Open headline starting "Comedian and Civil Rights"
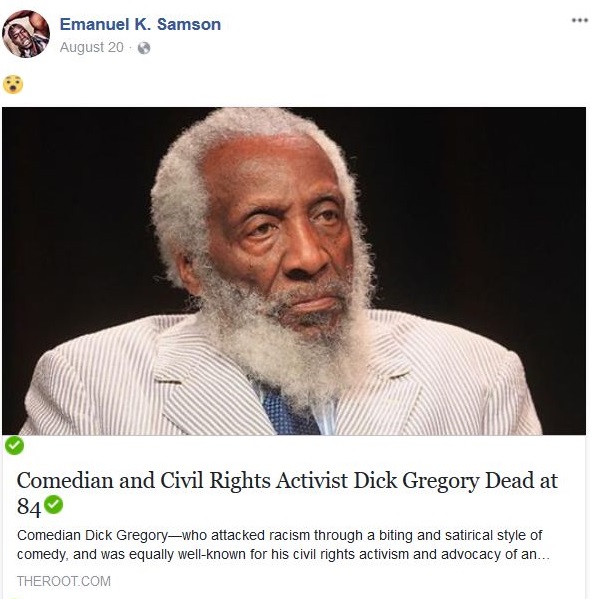The image size is (594, 599). pyautogui.click(x=287, y=494)
